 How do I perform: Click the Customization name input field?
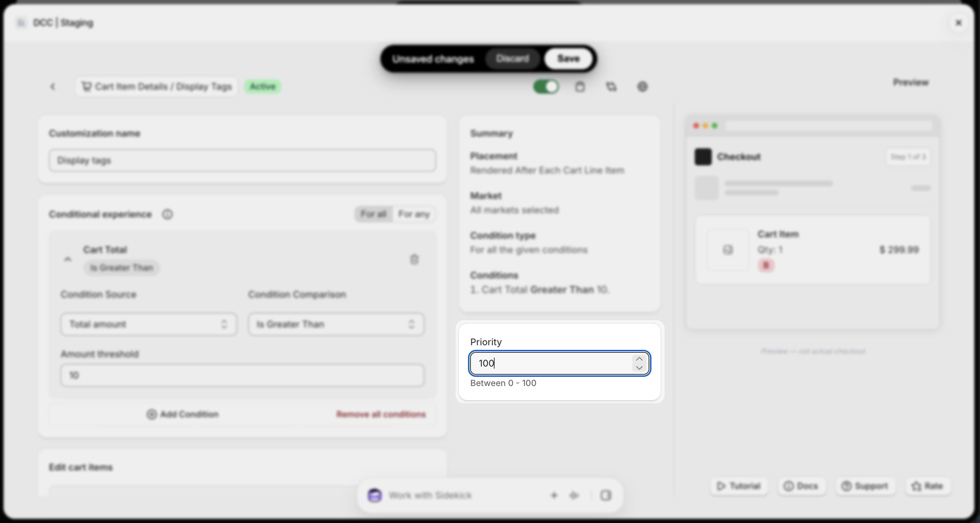tap(242, 160)
